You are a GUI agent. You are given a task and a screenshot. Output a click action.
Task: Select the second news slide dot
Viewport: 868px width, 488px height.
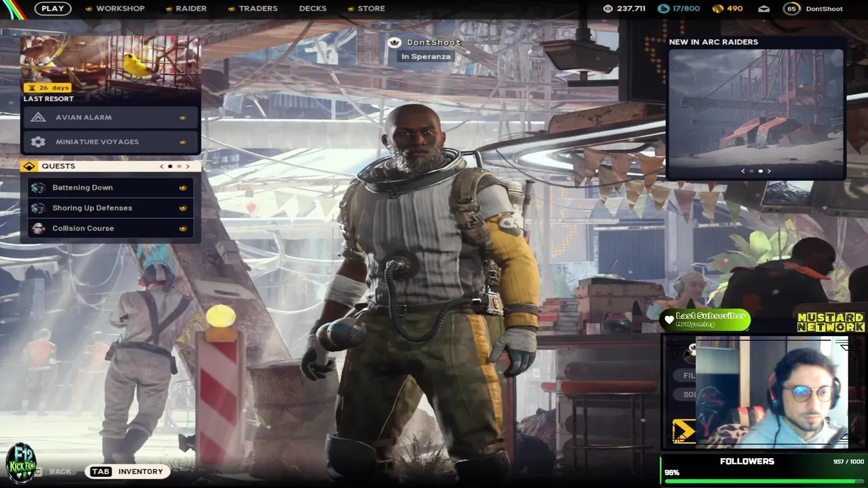pos(760,171)
